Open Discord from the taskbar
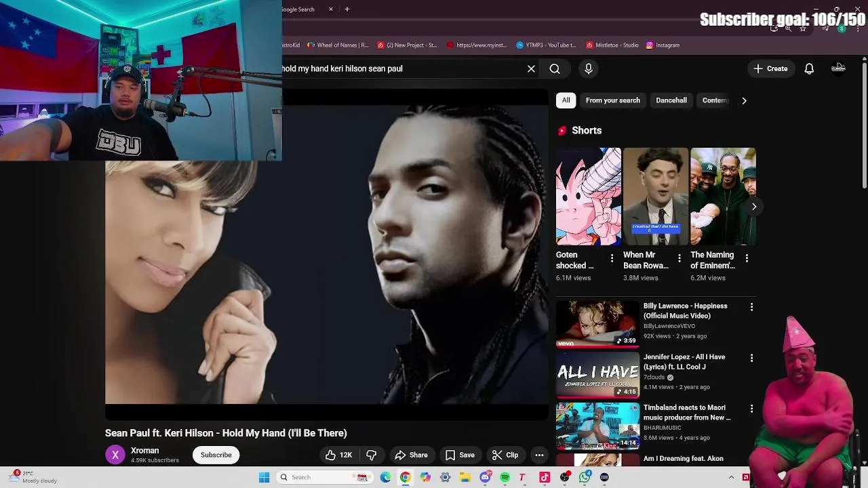Image resolution: width=868 pixels, height=488 pixels. 485,477
